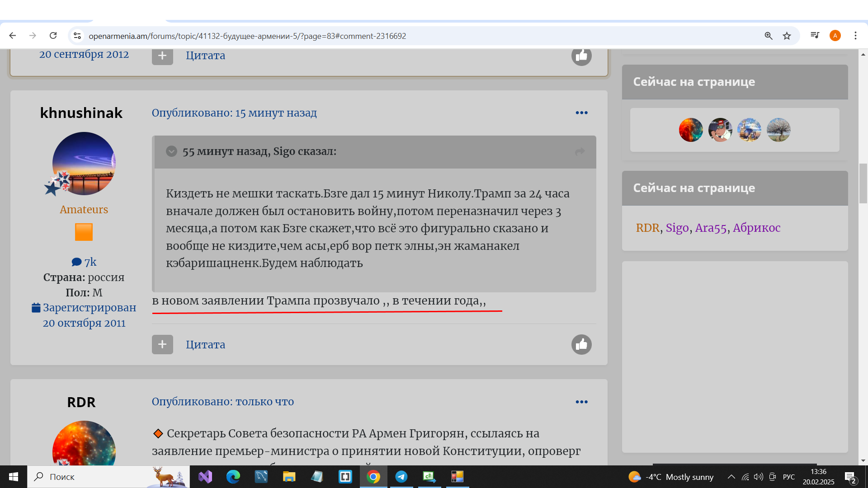Open options menu for RDR's post
This screenshot has width=868, height=488.
tap(581, 402)
